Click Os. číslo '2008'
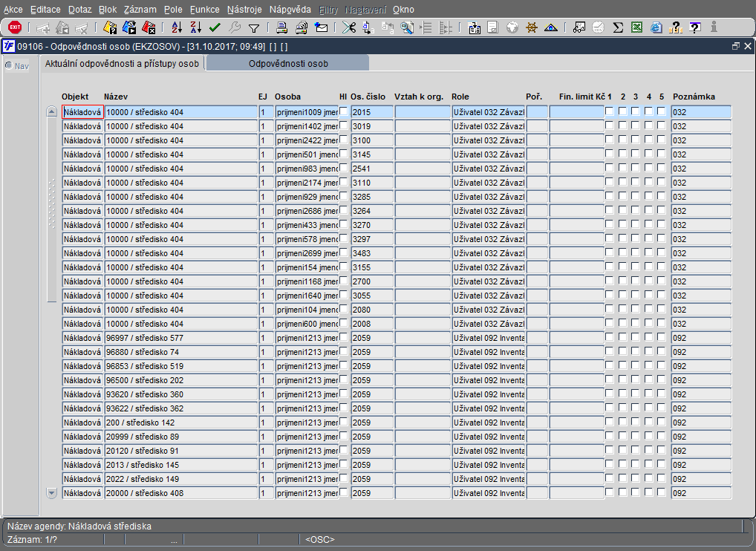756x551 pixels. click(372, 324)
